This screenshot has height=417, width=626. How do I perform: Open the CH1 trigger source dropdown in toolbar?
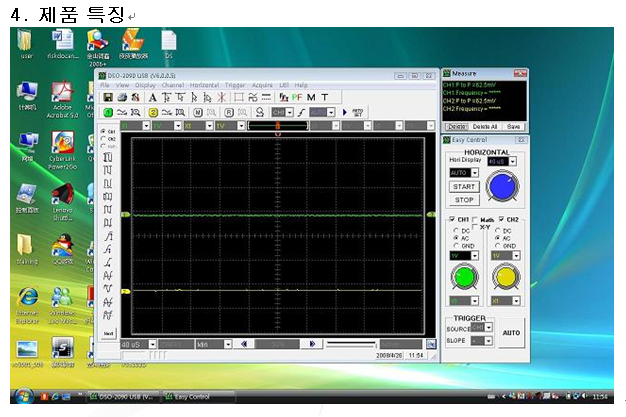coord(290,113)
